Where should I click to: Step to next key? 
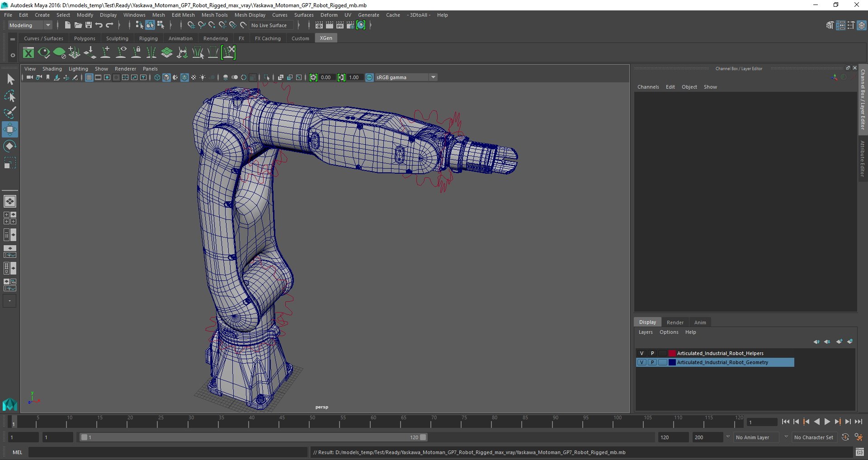click(x=837, y=422)
